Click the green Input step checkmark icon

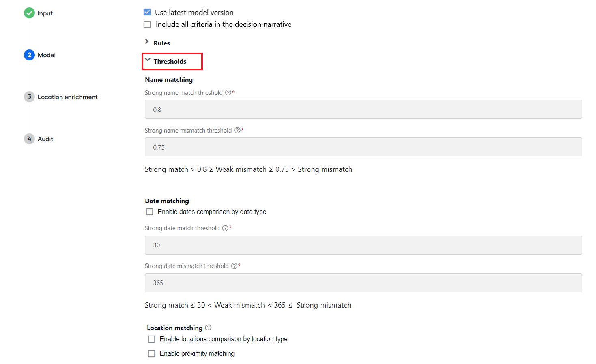(29, 13)
